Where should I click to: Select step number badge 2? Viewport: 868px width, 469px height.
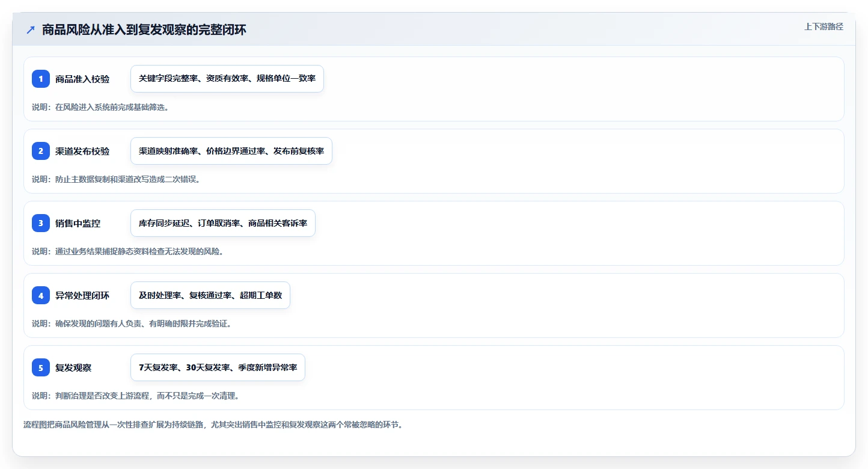[x=41, y=151]
